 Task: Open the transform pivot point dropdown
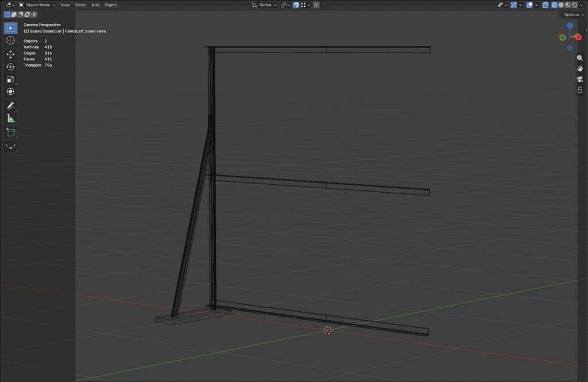[x=285, y=5]
